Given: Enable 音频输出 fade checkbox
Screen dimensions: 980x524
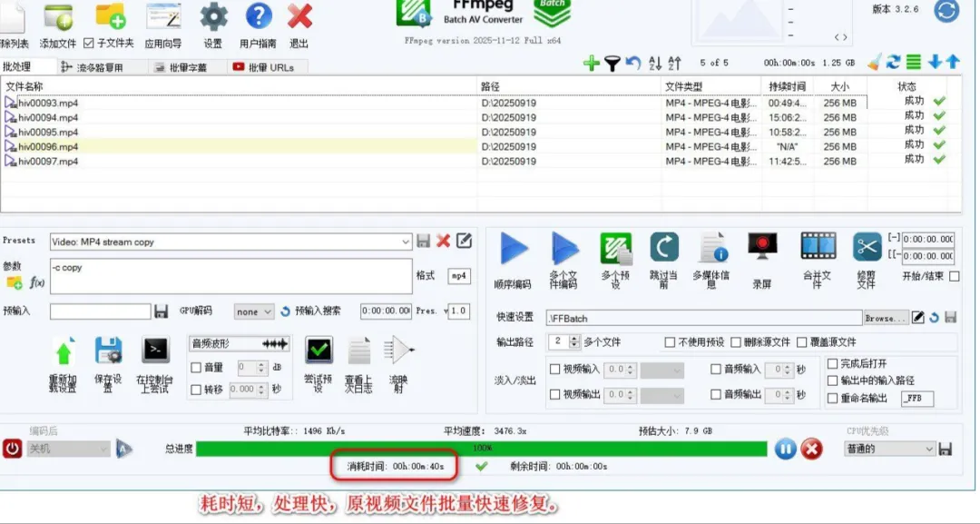Looking at the screenshot, I should point(716,394).
